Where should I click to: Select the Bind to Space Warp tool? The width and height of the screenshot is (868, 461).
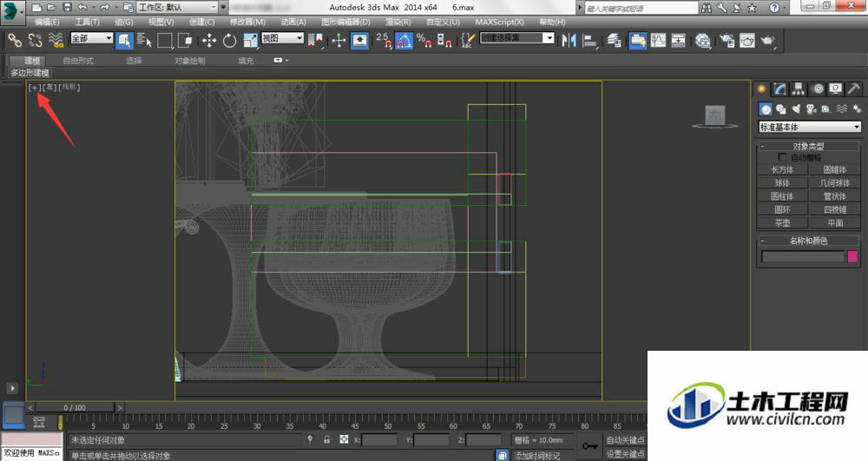coord(56,41)
